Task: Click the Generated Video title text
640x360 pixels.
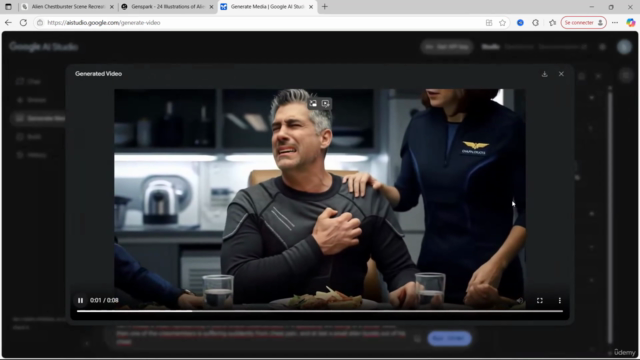Action: coord(98,74)
